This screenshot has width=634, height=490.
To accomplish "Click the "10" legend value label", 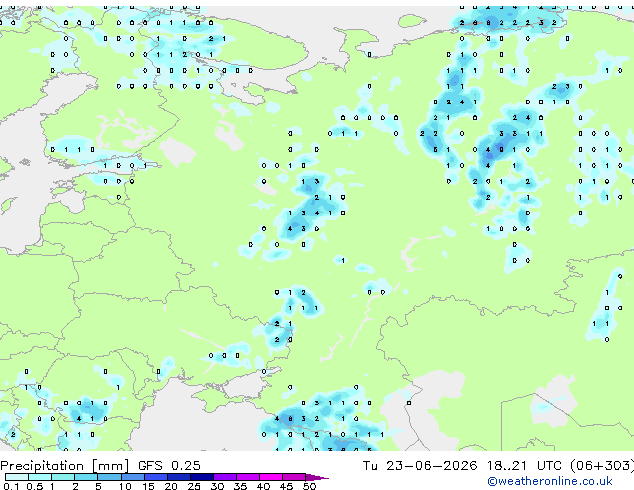I will [x=125, y=486].
